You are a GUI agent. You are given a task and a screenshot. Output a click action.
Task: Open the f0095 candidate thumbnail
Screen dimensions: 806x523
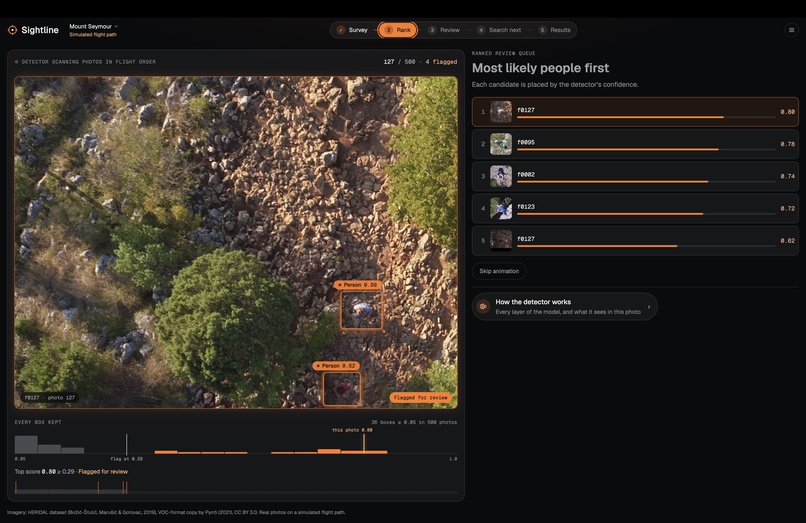click(501, 144)
